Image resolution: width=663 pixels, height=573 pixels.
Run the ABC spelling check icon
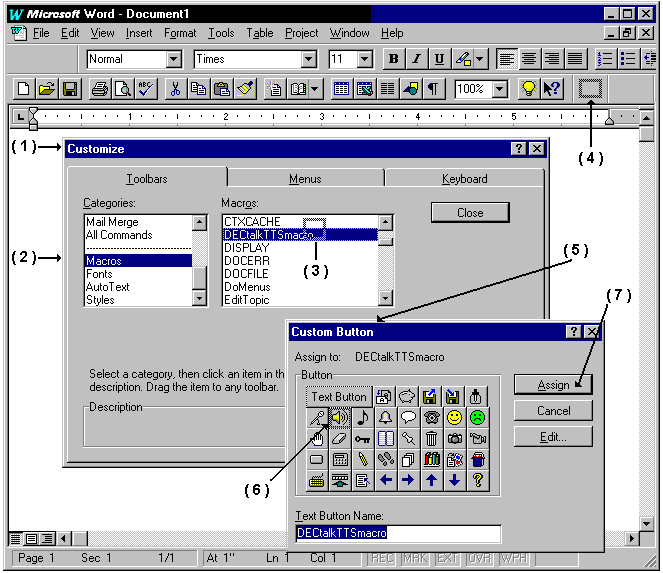click(146, 89)
